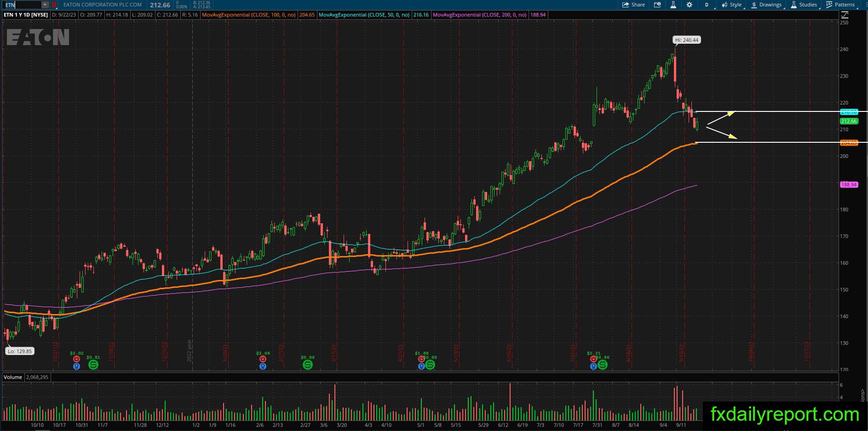The width and height of the screenshot is (868, 431).
Task: Select the MovAvgExponential (CLOSE, 200, 0, no) label
Action: point(480,15)
